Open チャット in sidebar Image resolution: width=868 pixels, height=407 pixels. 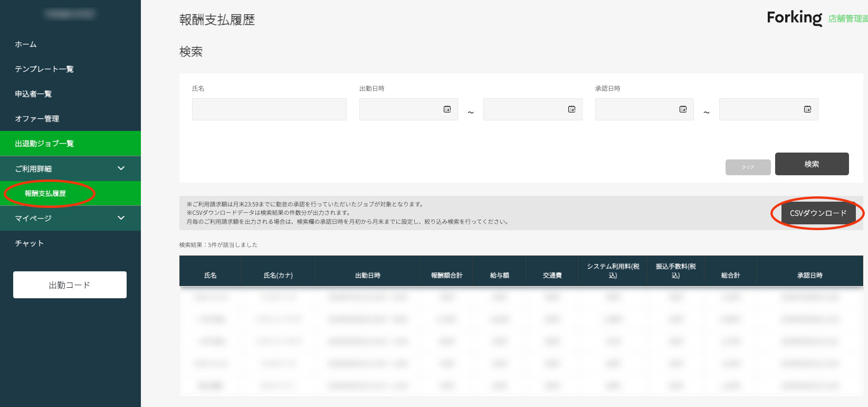tap(70, 243)
